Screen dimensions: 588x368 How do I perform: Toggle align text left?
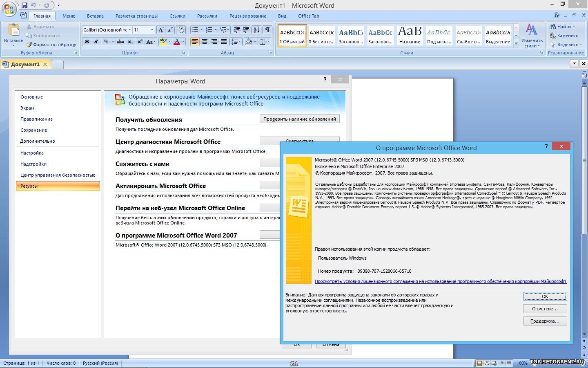click(195, 42)
